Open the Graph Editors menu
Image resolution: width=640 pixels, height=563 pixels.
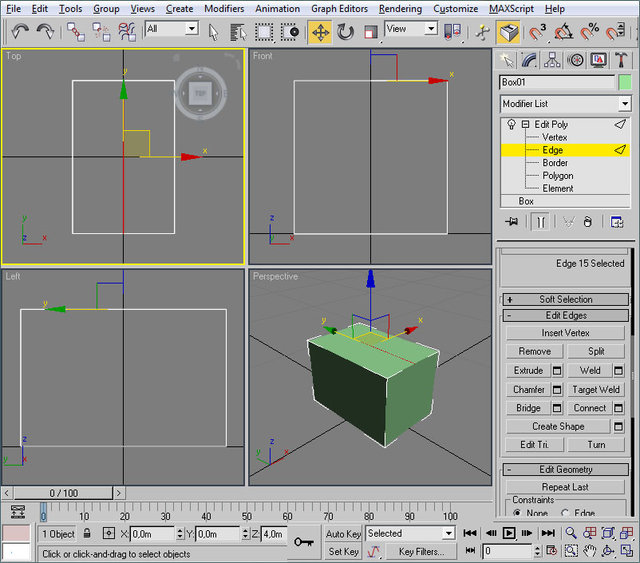tap(338, 8)
